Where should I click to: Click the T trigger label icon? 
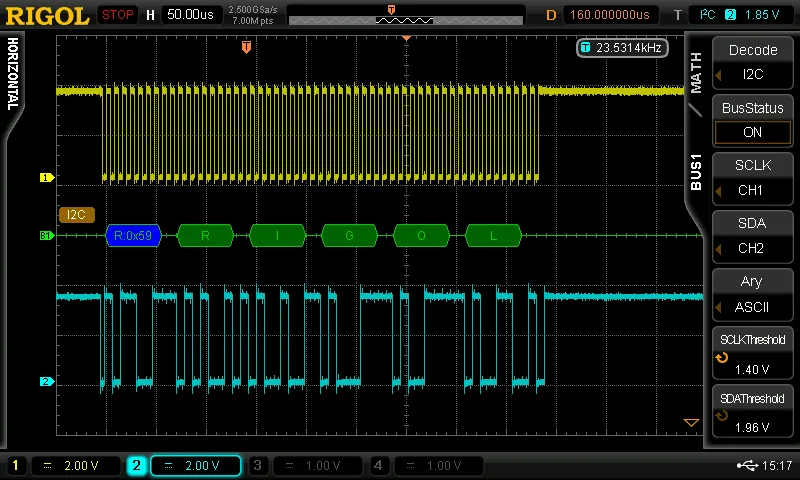(678, 15)
